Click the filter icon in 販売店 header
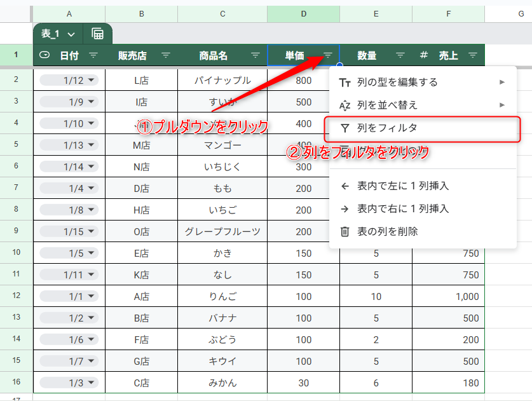This screenshot has width=532, height=401. click(x=166, y=56)
